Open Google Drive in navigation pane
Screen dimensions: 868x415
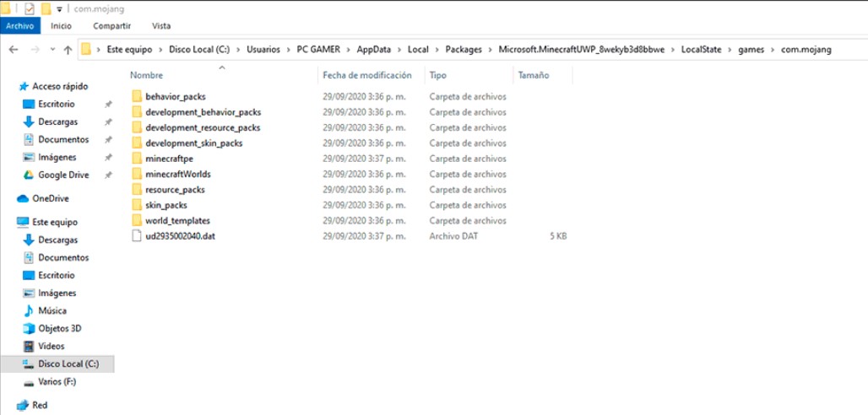(x=63, y=175)
